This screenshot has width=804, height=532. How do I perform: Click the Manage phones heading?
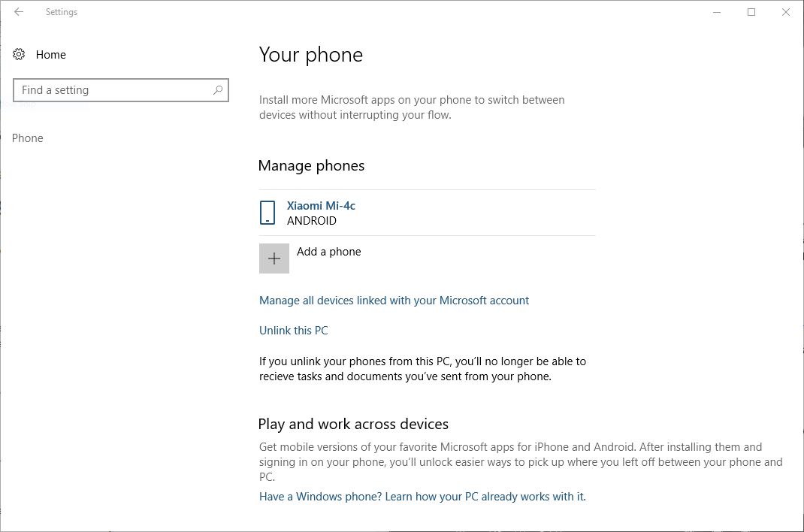point(311,165)
